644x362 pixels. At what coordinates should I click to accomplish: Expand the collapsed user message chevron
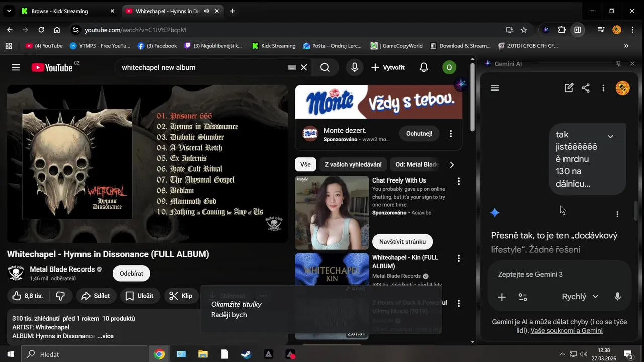pos(610,136)
